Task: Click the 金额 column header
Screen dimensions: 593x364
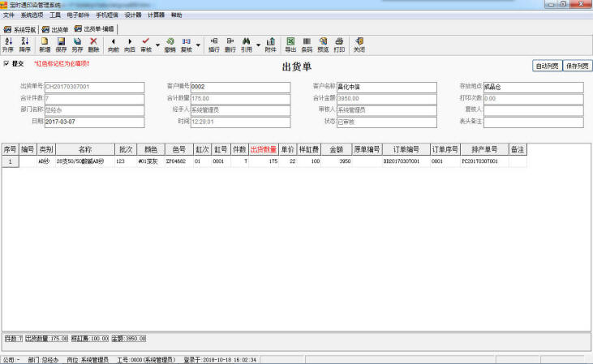Action: click(336, 150)
